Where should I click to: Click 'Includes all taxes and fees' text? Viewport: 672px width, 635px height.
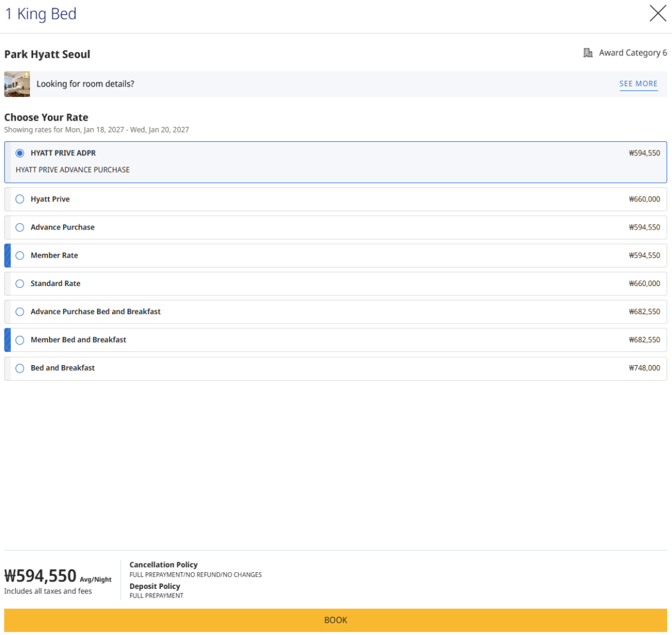pyautogui.click(x=48, y=591)
